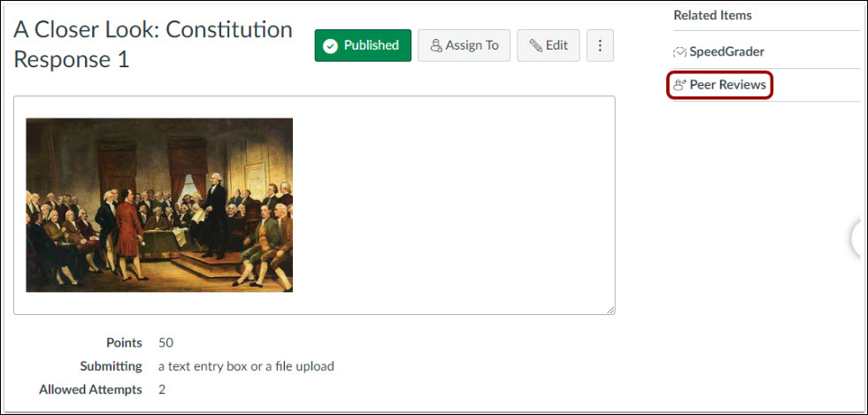Open the three-dot more options menu
This screenshot has height=415, width=868.
(x=600, y=45)
